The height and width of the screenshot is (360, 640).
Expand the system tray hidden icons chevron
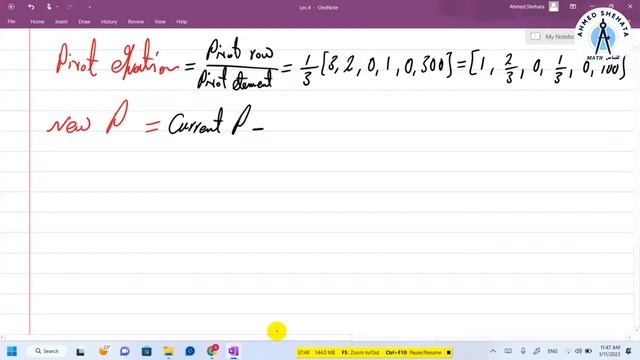coord(493,351)
